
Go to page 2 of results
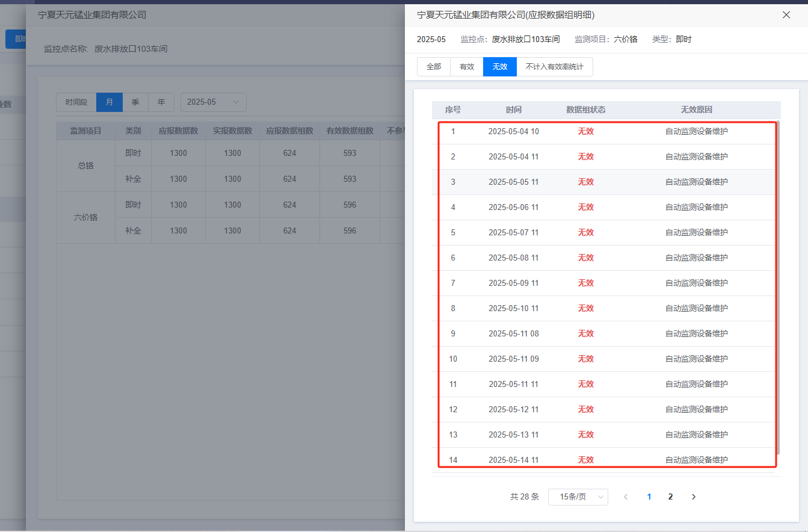[x=670, y=497]
